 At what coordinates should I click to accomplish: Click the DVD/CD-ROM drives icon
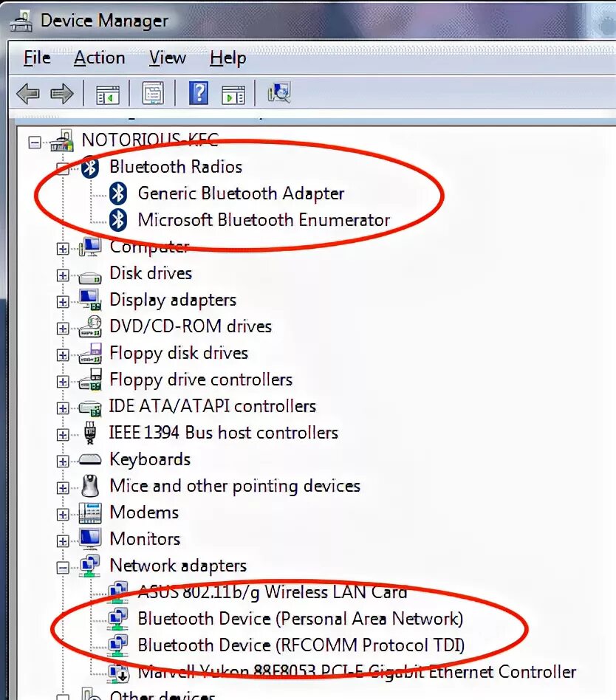click(x=90, y=326)
